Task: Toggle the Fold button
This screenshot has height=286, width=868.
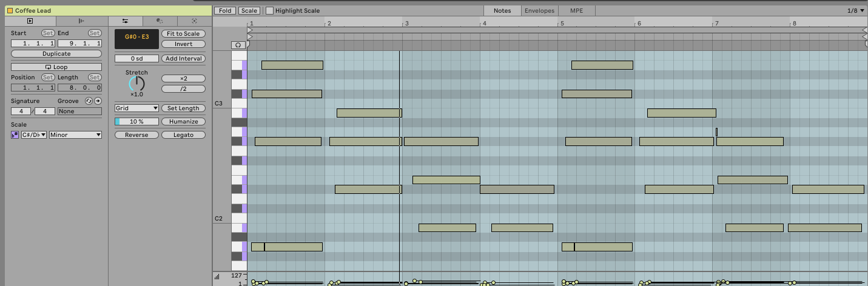Action: (225, 11)
